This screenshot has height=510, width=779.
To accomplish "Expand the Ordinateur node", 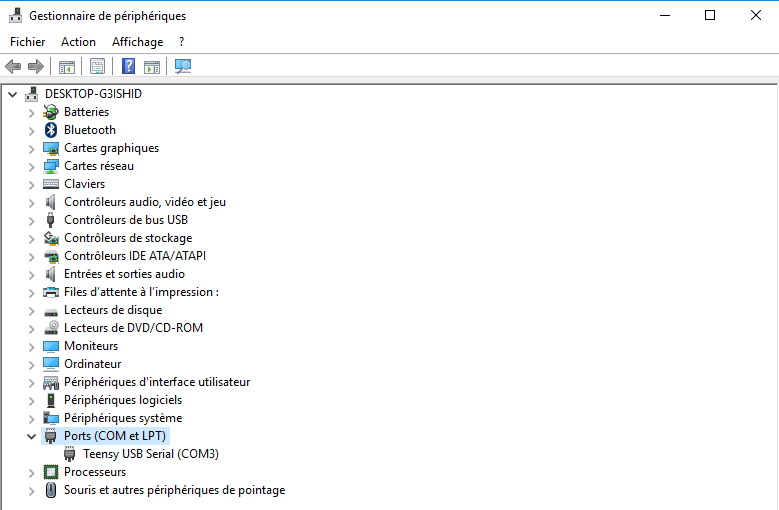I will click(x=31, y=364).
